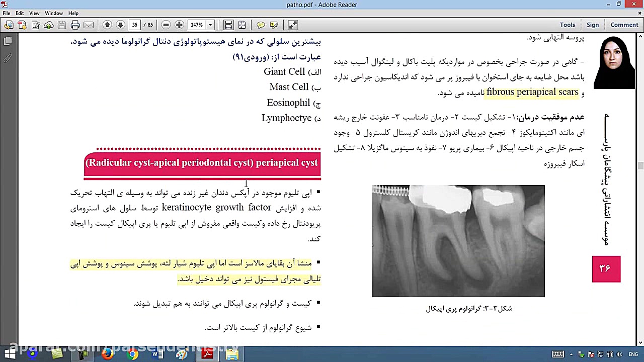Open the page thumbnails side panel
The image size is (644, 362).
click(x=8, y=41)
